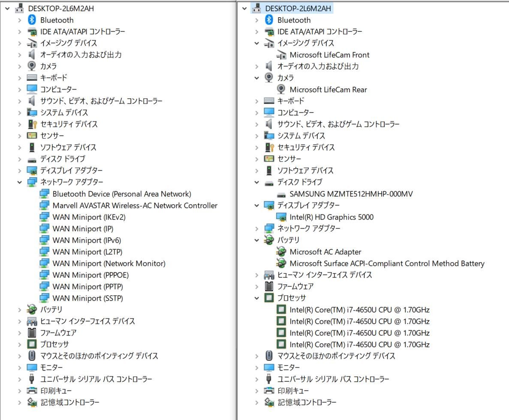Collapse カメラ category in right window

pos(257,78)
